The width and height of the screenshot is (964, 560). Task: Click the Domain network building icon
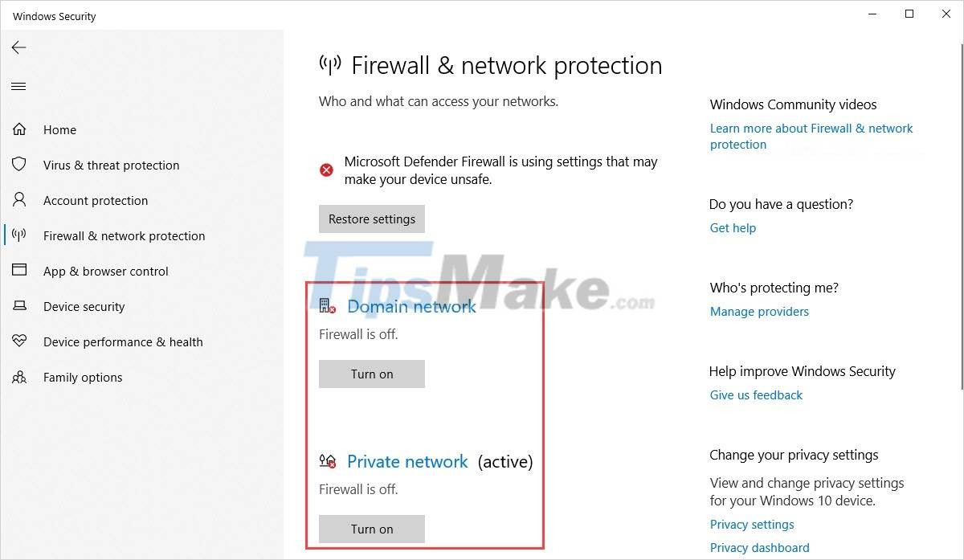[x=326, y=306]
